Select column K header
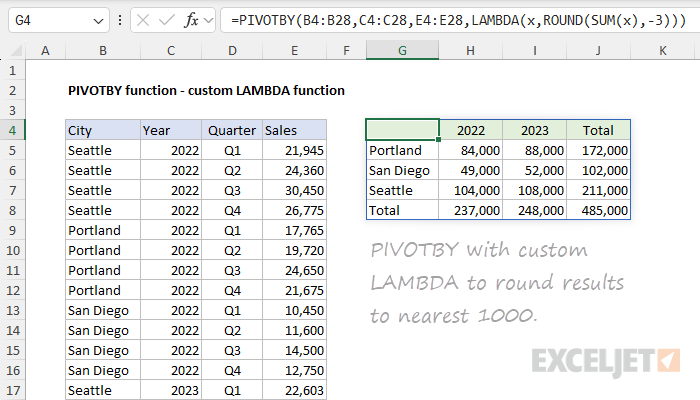Image resolution: width=700 pixels, height=400 pixels. click(x=663, y=50)
